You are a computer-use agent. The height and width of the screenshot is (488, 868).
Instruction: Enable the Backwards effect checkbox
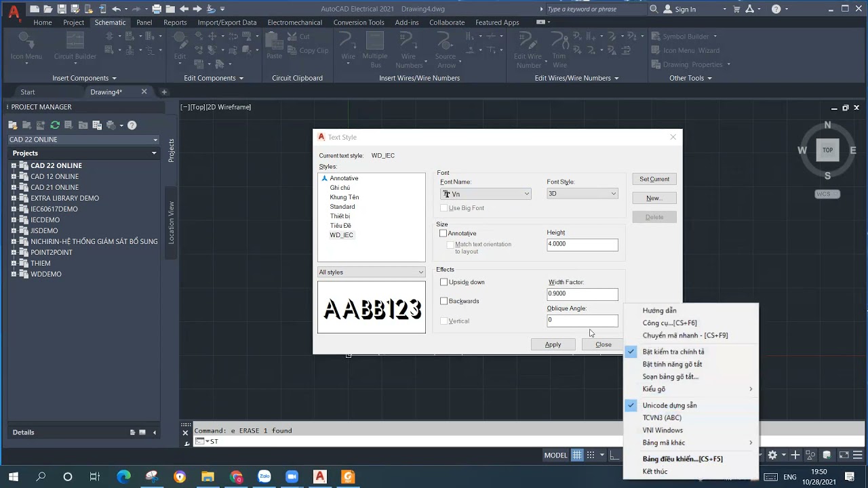pos(443,301)
